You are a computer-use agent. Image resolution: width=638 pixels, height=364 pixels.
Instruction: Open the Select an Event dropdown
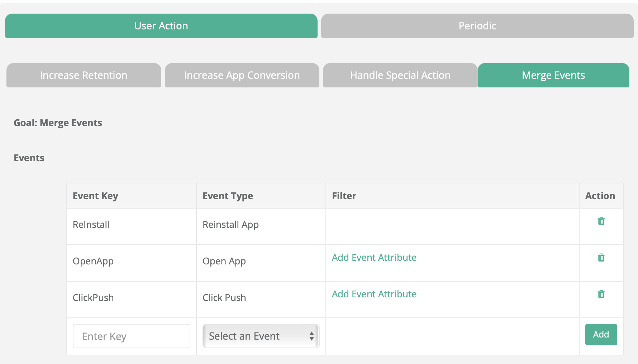tap(261, 336)
